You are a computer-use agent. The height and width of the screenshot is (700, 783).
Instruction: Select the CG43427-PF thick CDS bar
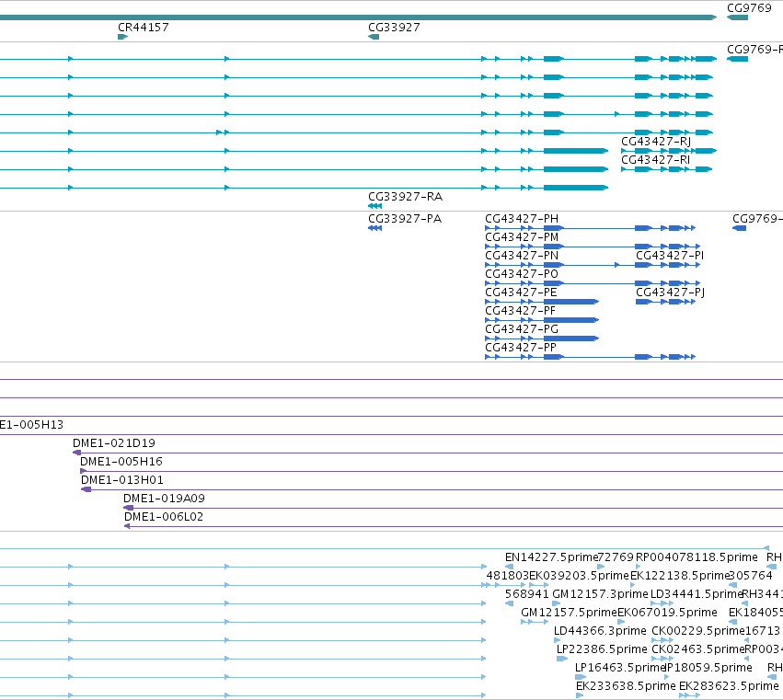[x=571, y=320]
